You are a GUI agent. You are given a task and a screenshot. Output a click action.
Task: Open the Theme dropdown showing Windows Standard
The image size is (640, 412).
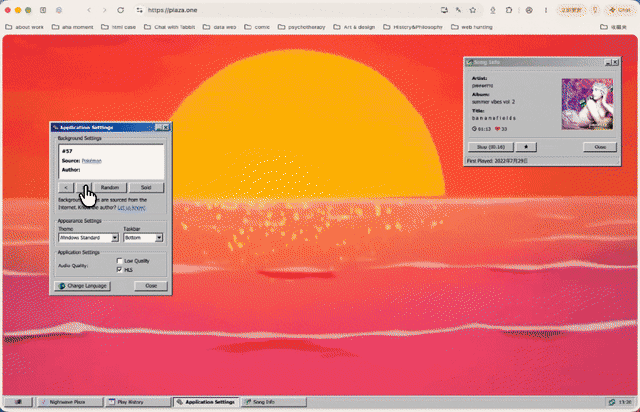(x=89, y=238)
